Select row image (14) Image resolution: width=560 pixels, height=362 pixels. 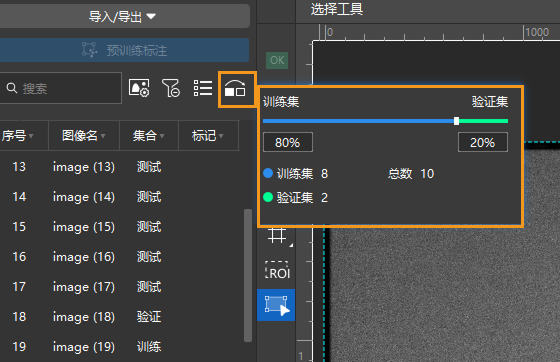click(121, 197)
